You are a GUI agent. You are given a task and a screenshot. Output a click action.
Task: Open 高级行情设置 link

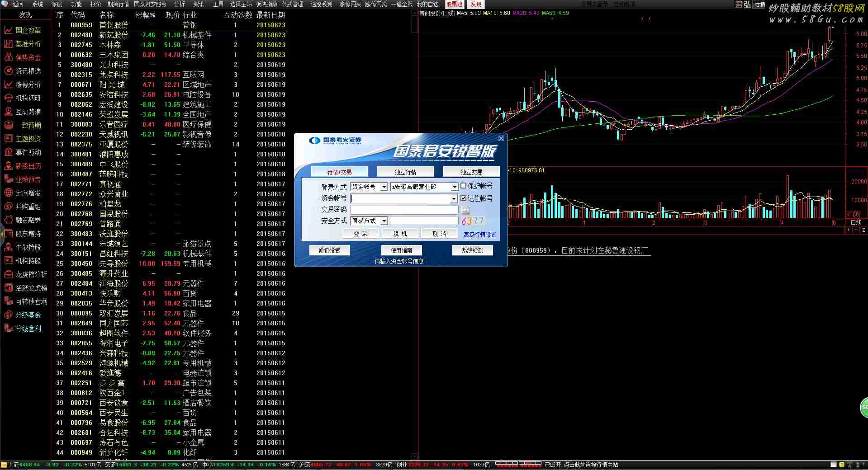pos(480,235)
